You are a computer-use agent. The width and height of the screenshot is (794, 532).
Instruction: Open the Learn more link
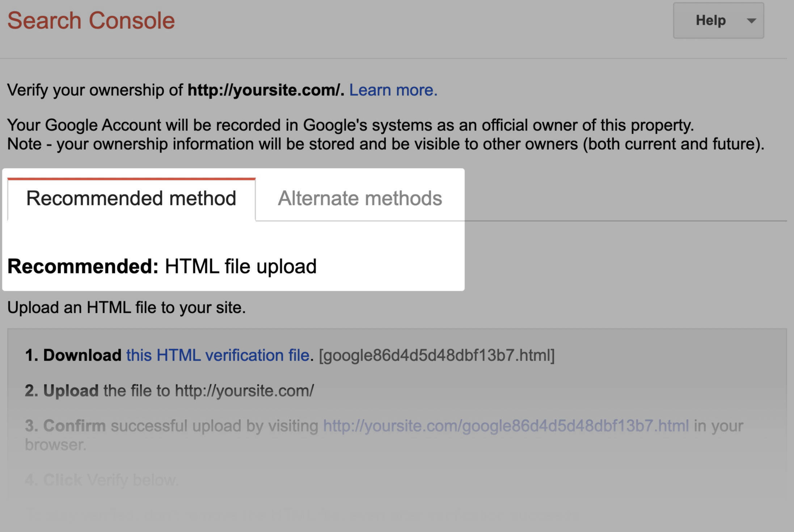[393, 90]
